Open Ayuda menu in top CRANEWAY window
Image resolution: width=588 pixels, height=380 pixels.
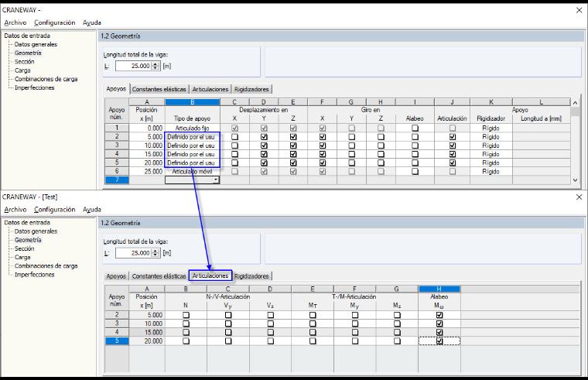[x=92, y=22]
